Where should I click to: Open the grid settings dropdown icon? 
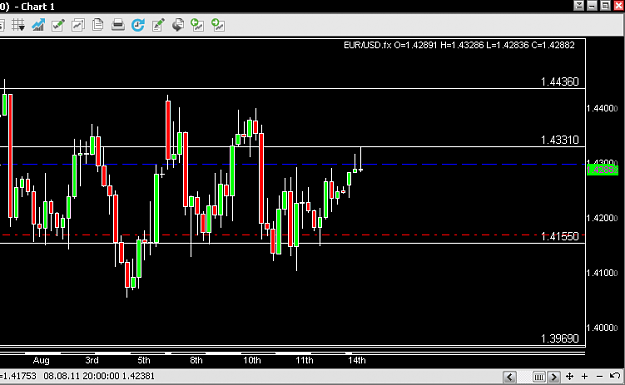pyautogui.click(x=18, y=25)
